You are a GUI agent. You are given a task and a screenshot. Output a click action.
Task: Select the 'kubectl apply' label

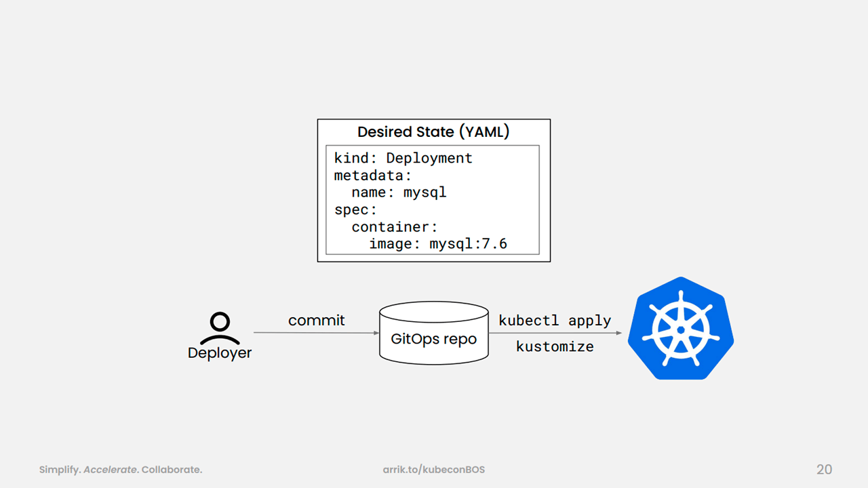click(555, 321)
